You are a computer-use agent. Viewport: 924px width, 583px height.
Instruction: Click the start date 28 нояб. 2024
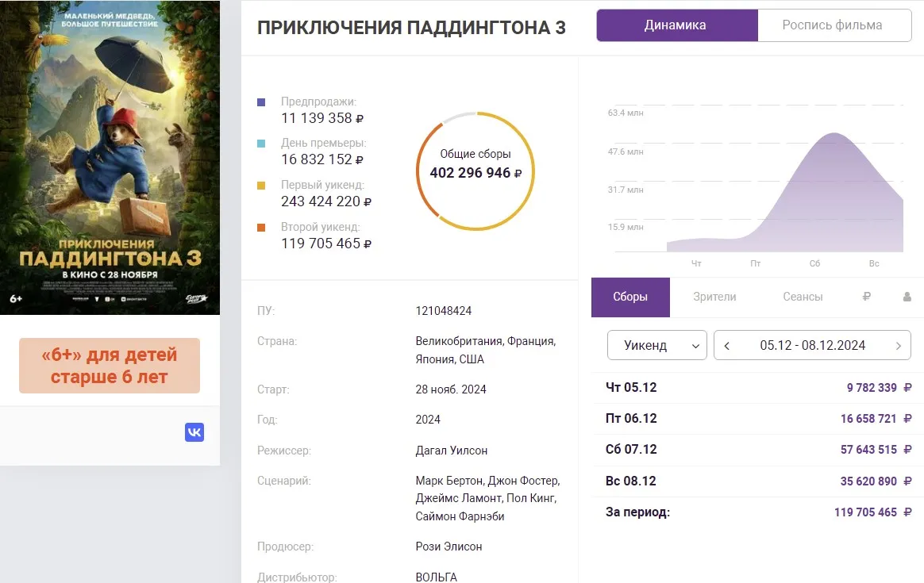point(451,389)
